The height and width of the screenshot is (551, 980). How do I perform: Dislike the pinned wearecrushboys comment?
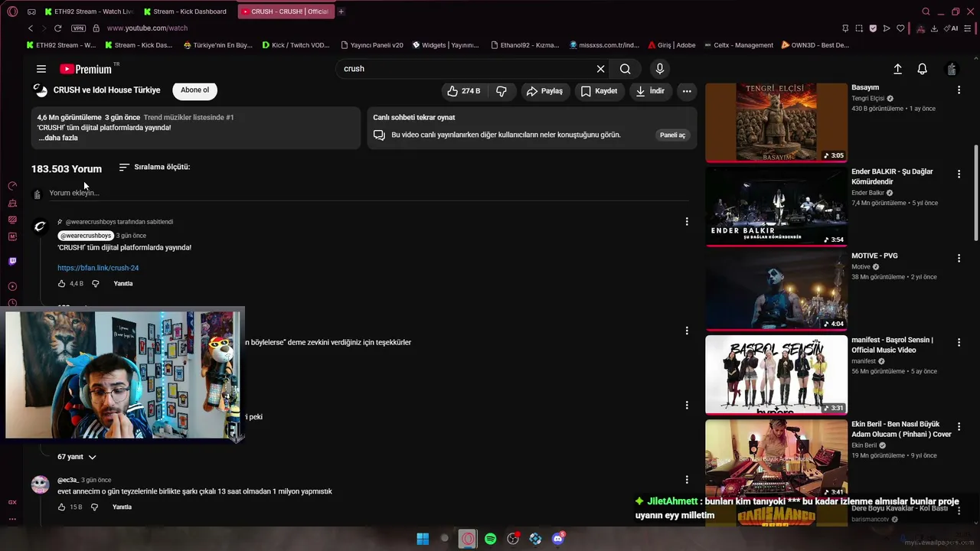click(x=96, y=284)
